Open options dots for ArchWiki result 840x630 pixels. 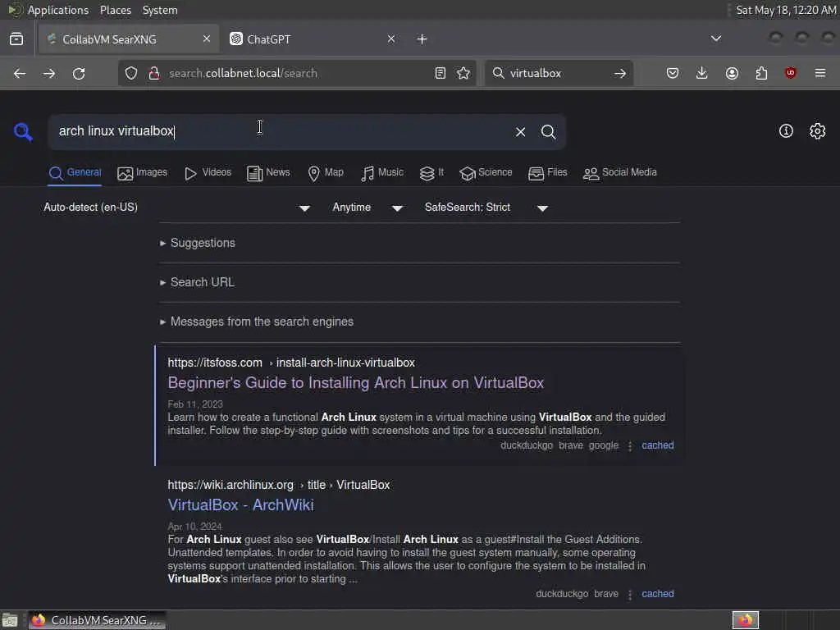tap(630, 594)
